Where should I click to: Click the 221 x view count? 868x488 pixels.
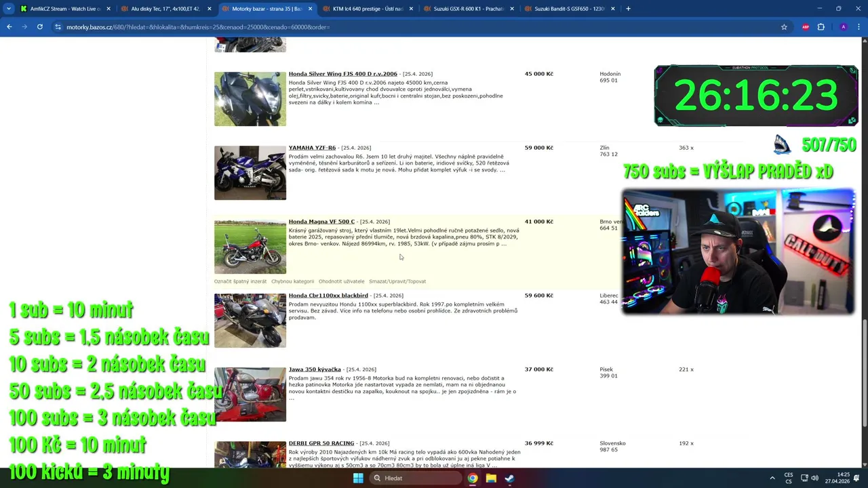pos(686,369)
